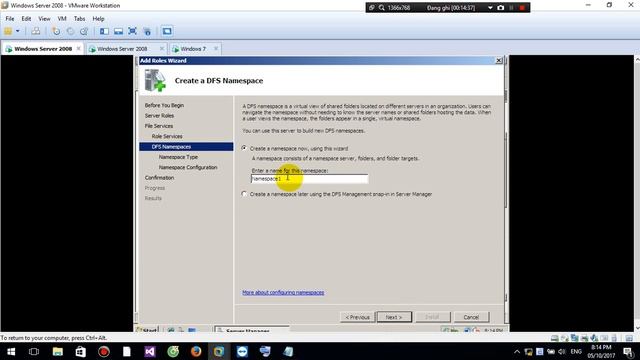Open the VM menu
This screenshot has height=360, width=640.
(62, 19)
